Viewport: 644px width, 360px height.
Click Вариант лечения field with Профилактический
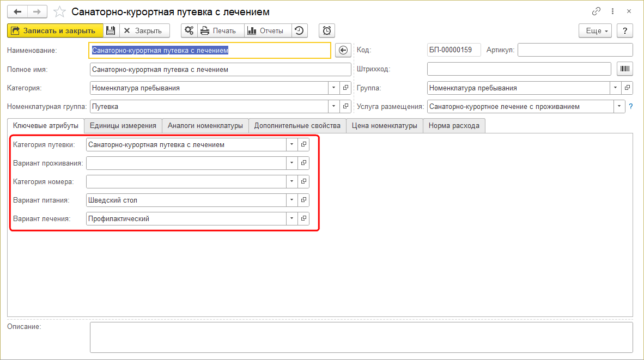(x=186, y=218)
